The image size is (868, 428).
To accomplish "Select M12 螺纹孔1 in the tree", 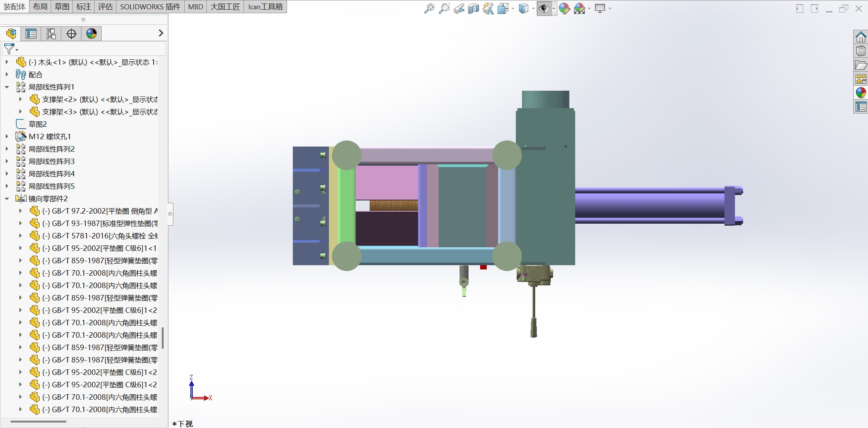I will pyautogui.click(x=50, y=136).
